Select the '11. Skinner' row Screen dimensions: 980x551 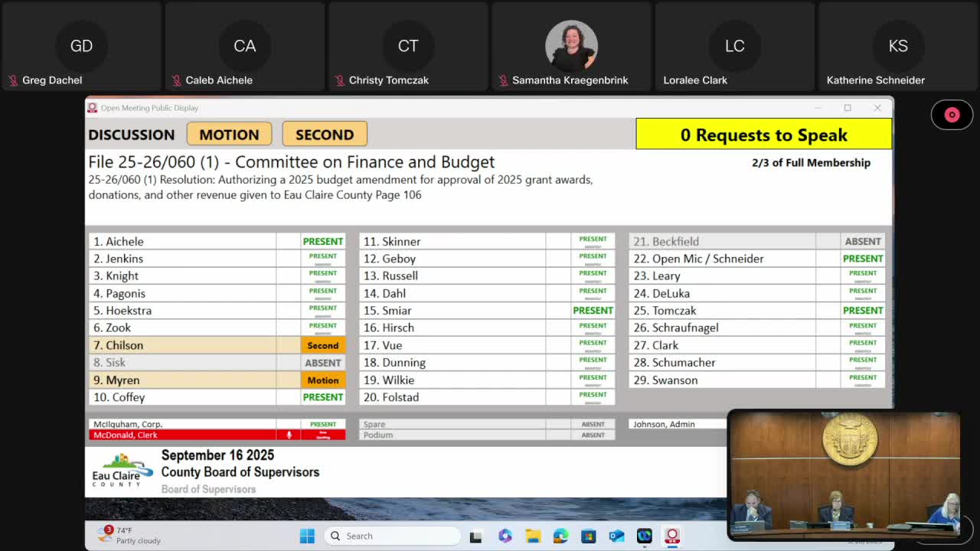tap(487, 241)
